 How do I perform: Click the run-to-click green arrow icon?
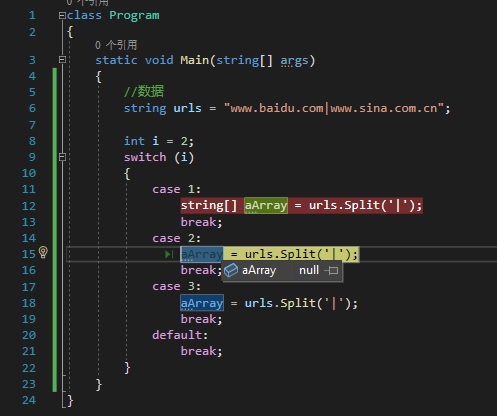pyautogui.click(x=169, y=254)
